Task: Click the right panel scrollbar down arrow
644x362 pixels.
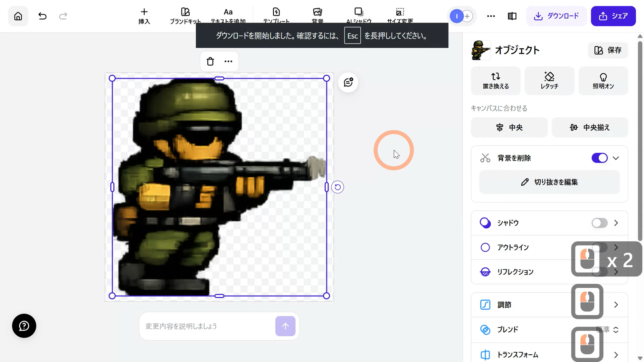Action: click(640, 358)
